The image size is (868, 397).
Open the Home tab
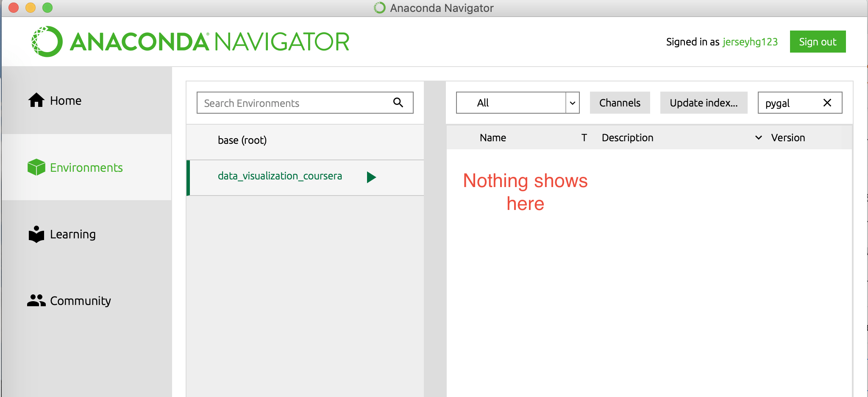point(87,101)
